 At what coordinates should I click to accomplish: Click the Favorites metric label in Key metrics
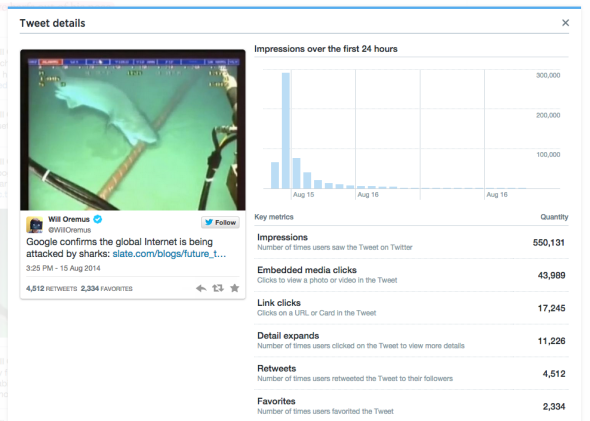point(276,401)
